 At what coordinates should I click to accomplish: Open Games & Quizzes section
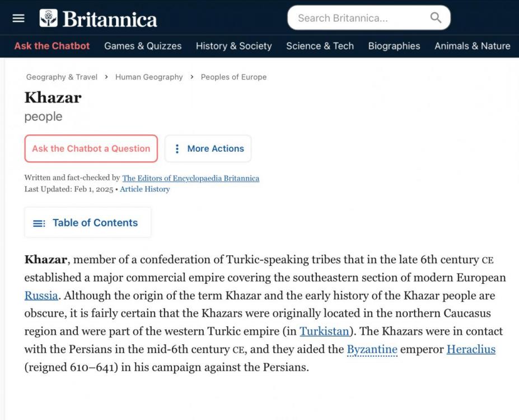(x=143, y=46)
